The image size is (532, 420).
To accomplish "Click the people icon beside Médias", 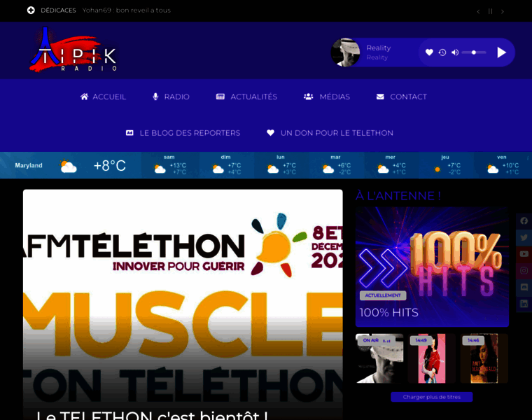I will [x=309, y=97].
